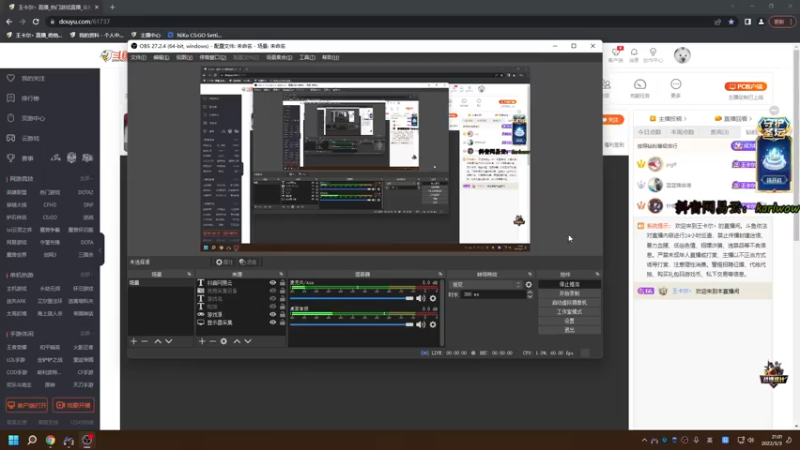Open 消息 bell icon in Douyu header
The height and width of the screenshot is (450, 800).
634,55
